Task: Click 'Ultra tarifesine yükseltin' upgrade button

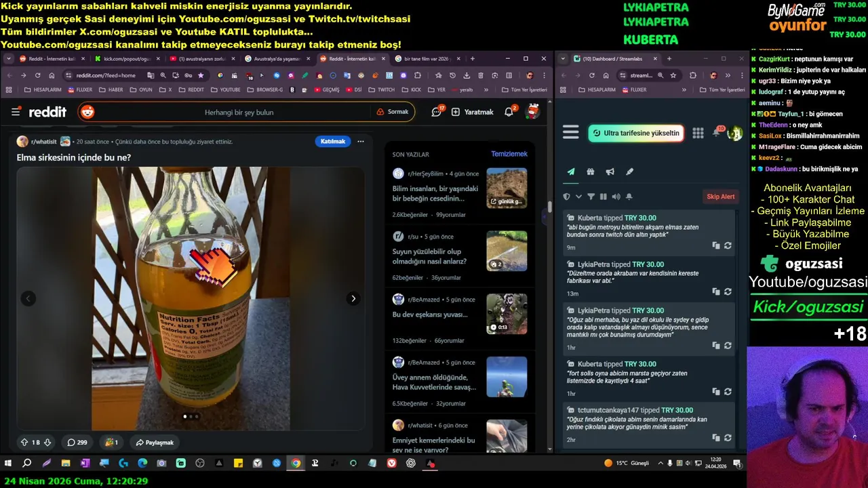Action: tap(635, 133)
